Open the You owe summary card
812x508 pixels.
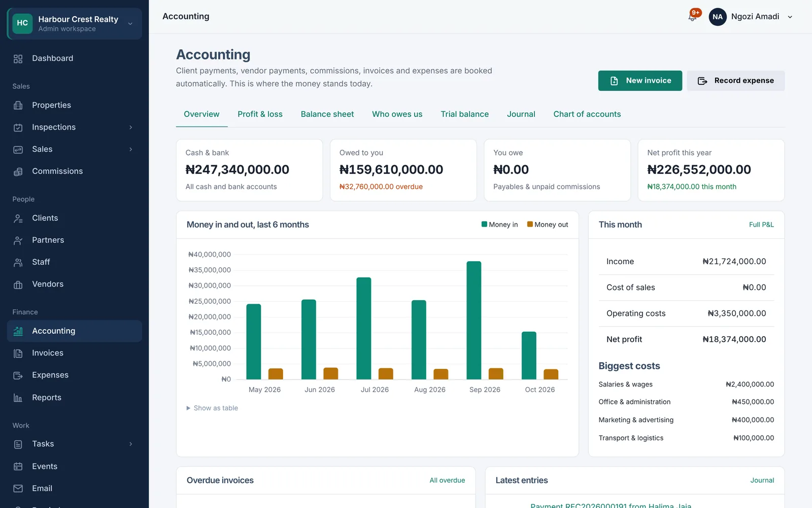point(557,170)
